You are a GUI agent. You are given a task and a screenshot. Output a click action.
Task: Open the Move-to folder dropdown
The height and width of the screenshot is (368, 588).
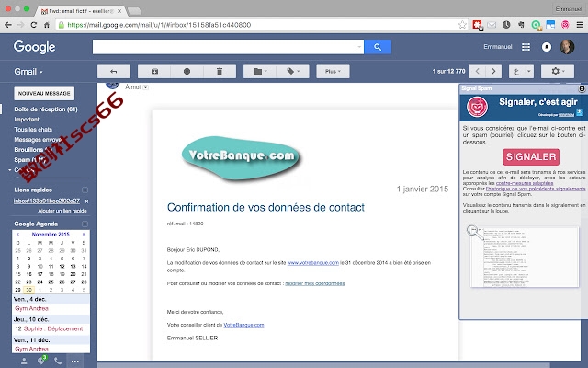(x=259, y=72)
